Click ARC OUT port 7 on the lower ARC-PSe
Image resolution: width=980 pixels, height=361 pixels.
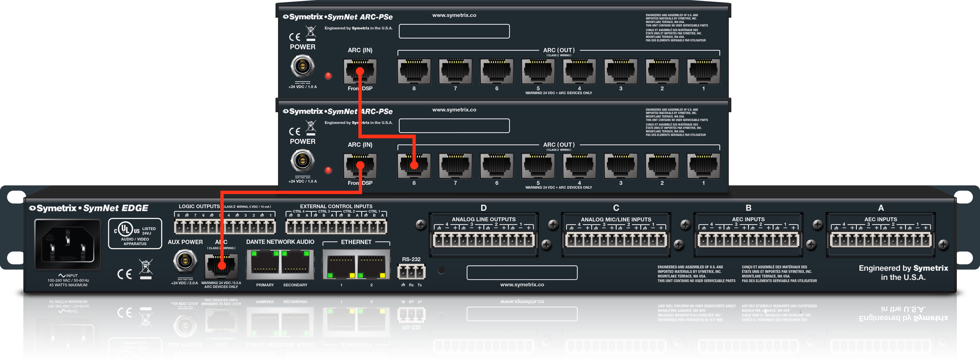coord(455,166)
